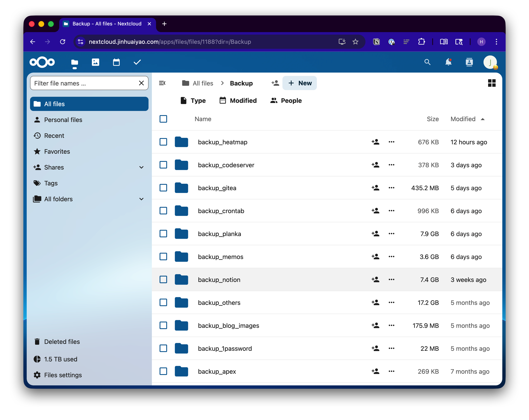Screen dimensions: 529x420
Task: Open the Contacts menu icon
Action: (469, 62)
